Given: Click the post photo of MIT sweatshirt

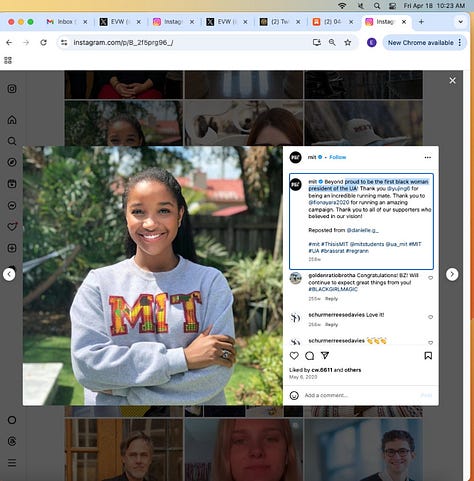Looking at the screenshot, I should tap(153, 275).
